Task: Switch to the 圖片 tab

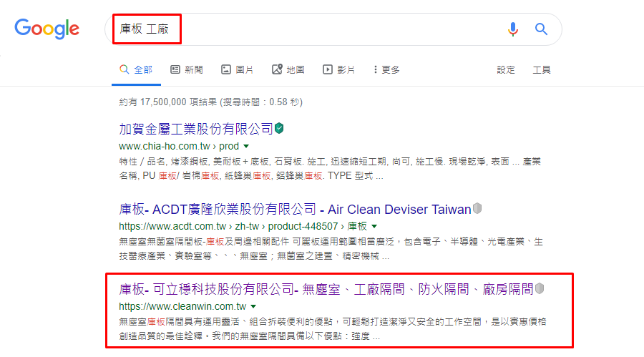Action: [x=238, y=70]
